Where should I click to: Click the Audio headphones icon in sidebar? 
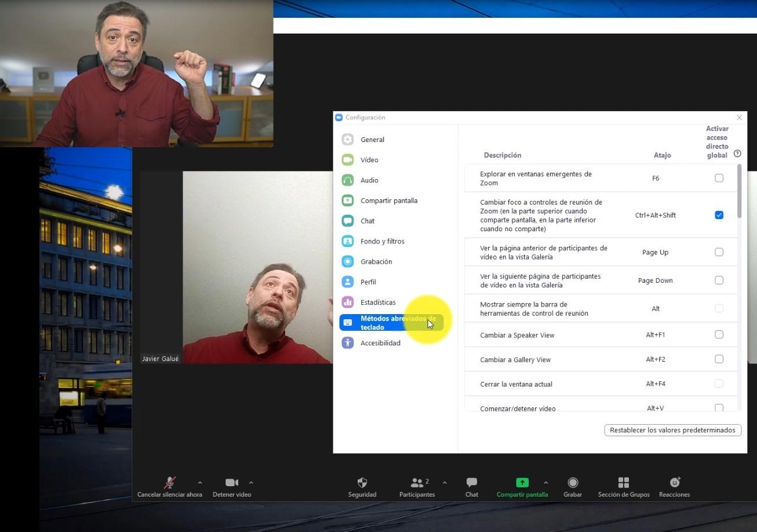[x=348, y=180]
